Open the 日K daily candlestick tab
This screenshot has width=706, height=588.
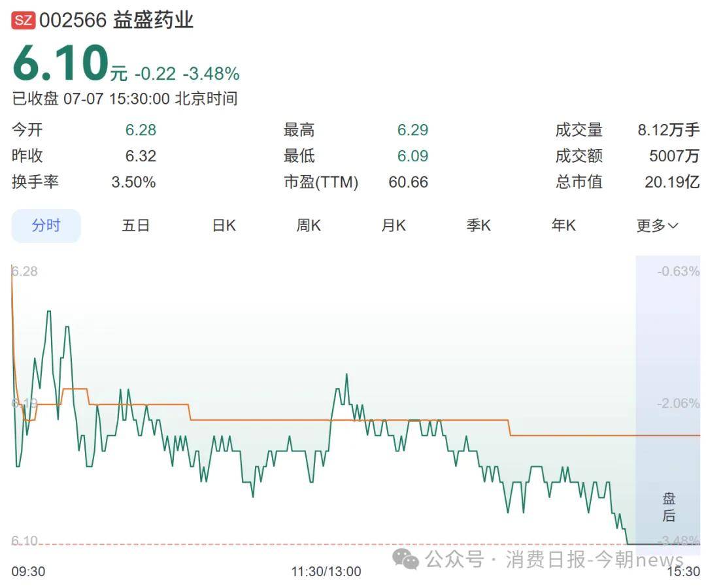coord(224,225)
